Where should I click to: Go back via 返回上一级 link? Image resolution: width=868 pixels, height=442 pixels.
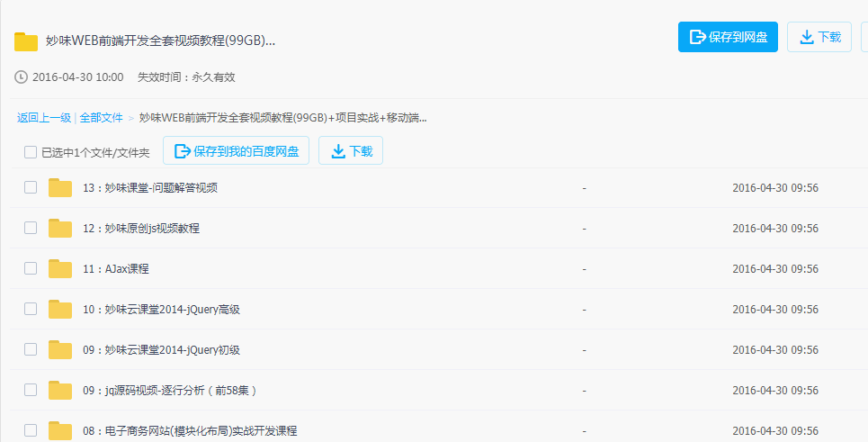(44, 118)
